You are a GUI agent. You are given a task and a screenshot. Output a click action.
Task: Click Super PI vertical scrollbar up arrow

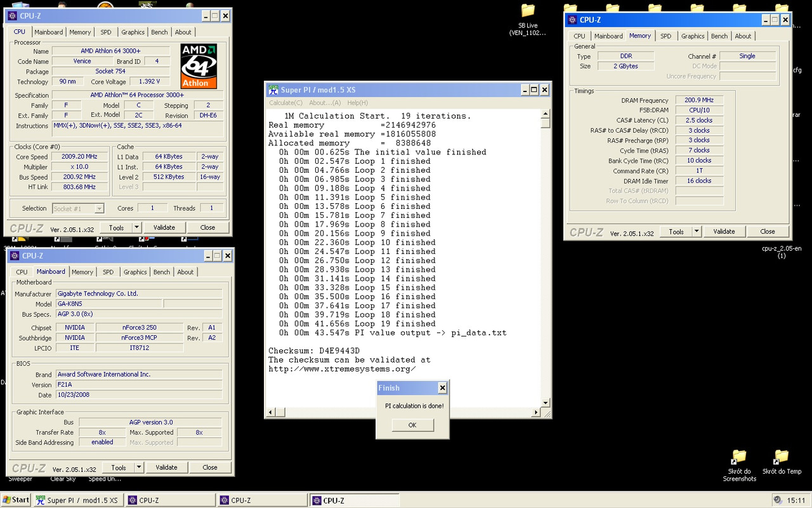tap(546, 114)
